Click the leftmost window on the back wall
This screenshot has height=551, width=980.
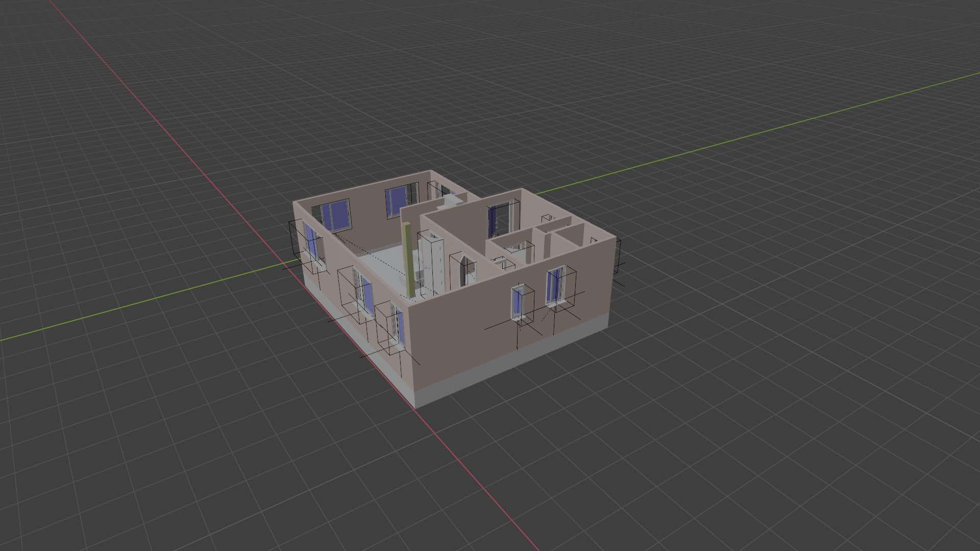pos(336,215)
